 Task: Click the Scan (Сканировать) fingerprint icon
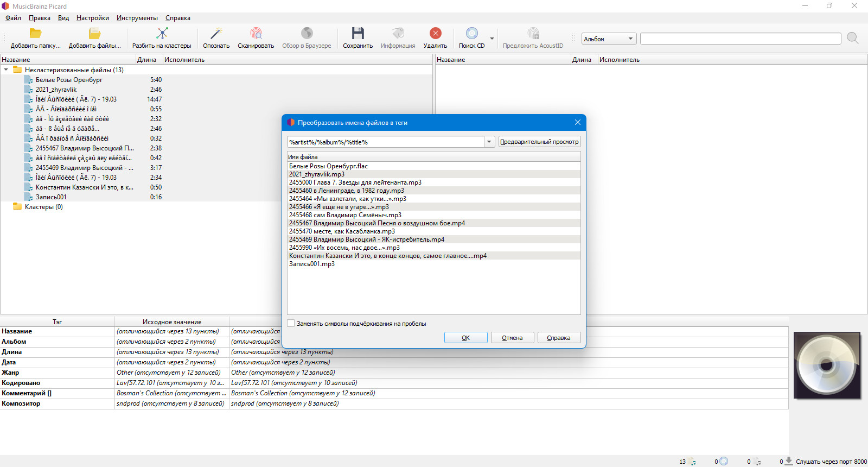point(256,33)
